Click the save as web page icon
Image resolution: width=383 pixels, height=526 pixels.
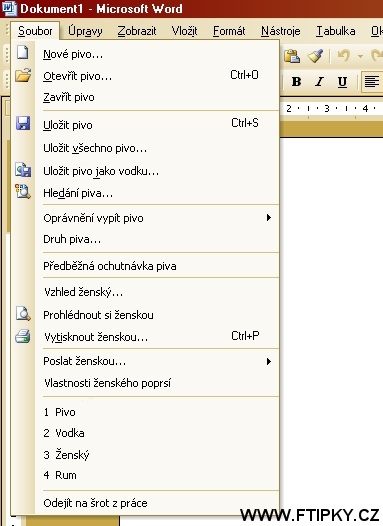point(23,170)
